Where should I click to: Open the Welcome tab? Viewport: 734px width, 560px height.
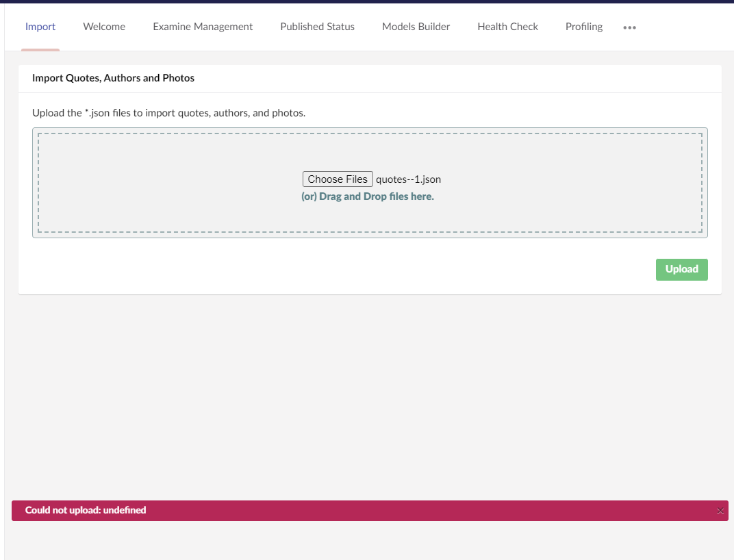click(104, 27)
